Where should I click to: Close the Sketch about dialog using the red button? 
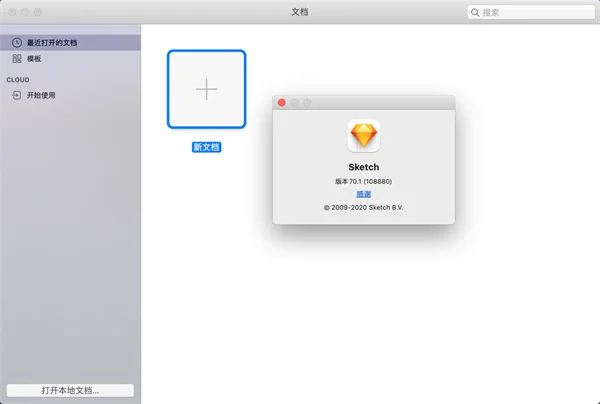[x=282, y=103]
